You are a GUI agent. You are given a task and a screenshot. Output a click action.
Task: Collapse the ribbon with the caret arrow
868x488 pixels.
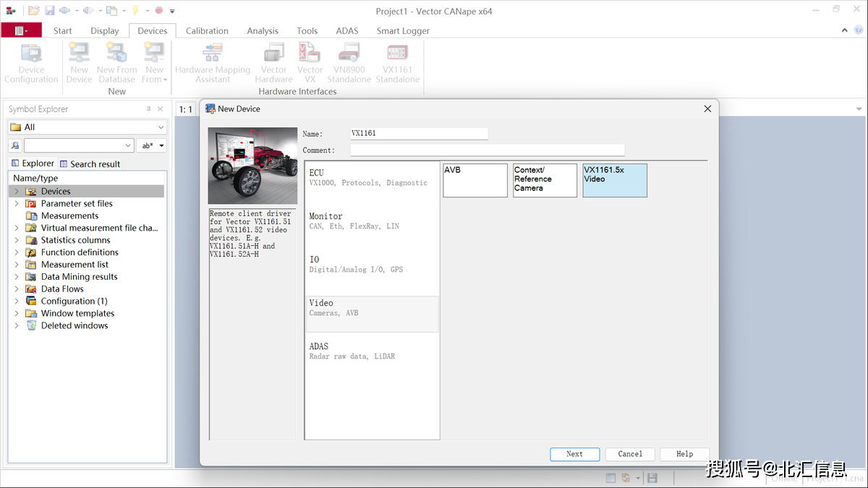(x=845, y=30)
